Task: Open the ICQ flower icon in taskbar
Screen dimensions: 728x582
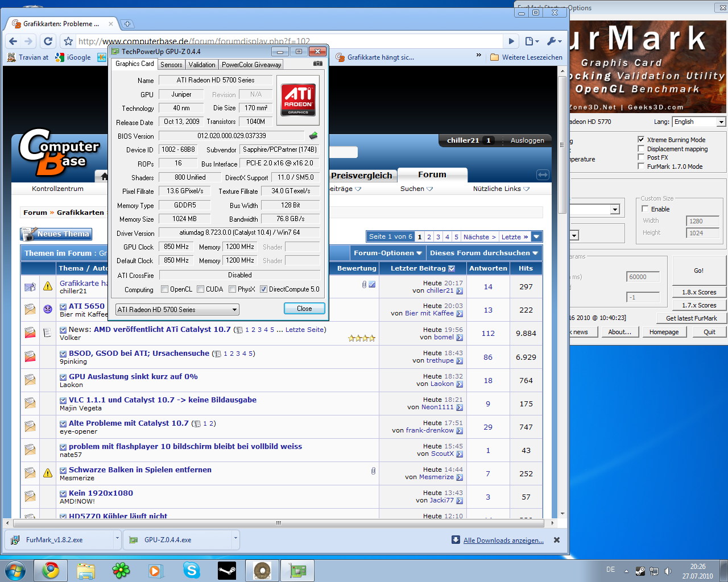Action: (x=121, y=570)
